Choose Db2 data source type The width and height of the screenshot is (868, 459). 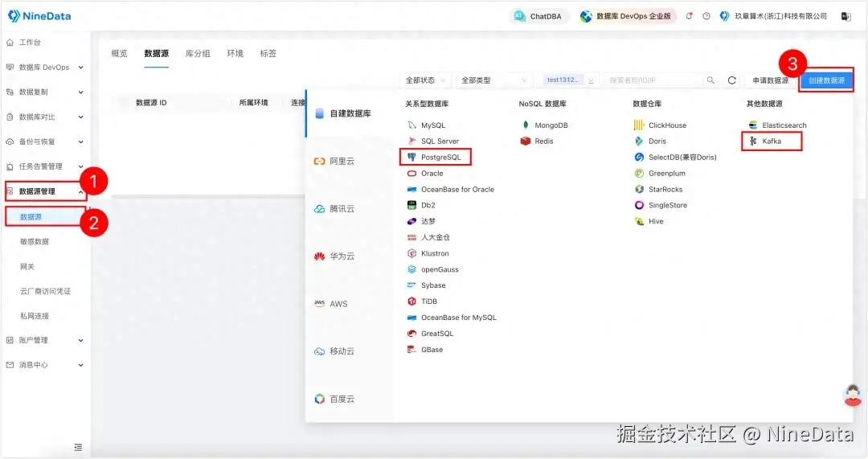[x=421, y=205]
